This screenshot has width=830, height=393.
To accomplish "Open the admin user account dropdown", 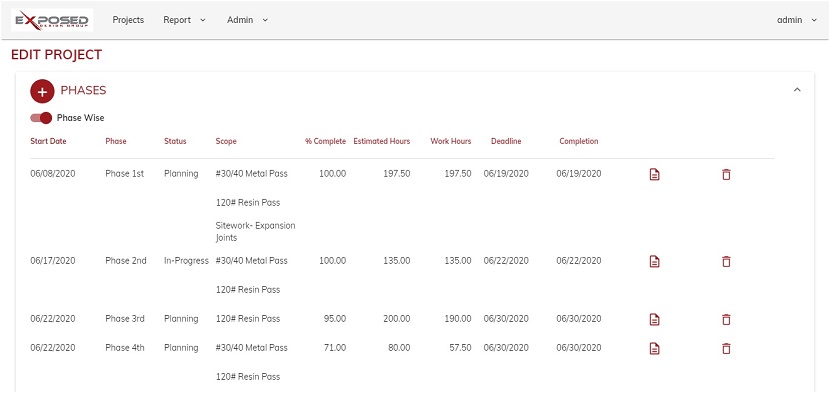I will pyautogui.click(x=797, y=20).
